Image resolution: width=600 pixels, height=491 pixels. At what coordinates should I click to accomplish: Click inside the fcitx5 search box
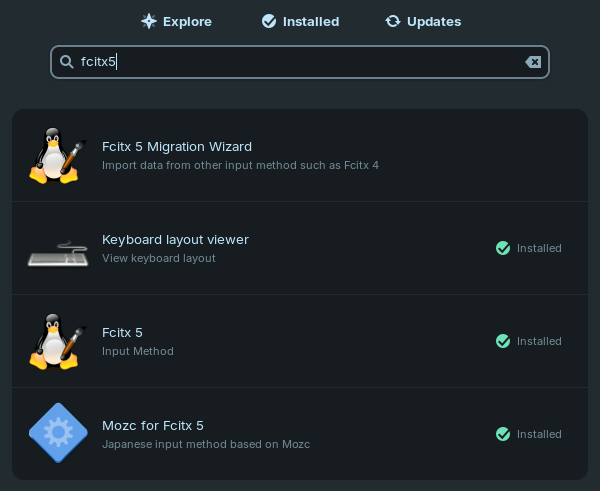point(300,62)
